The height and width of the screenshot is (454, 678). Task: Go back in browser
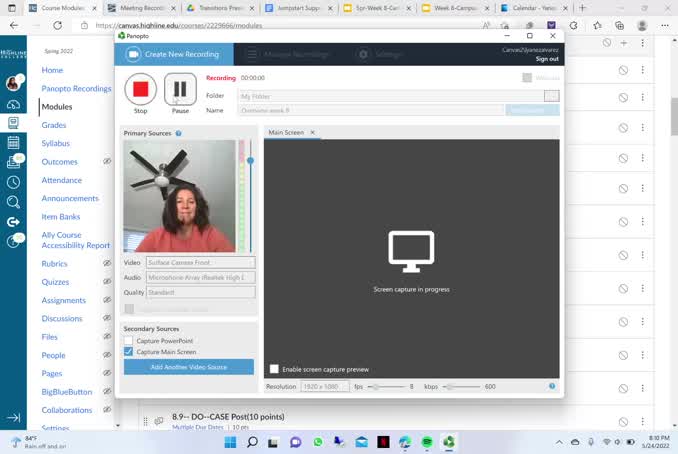[14, 26]
